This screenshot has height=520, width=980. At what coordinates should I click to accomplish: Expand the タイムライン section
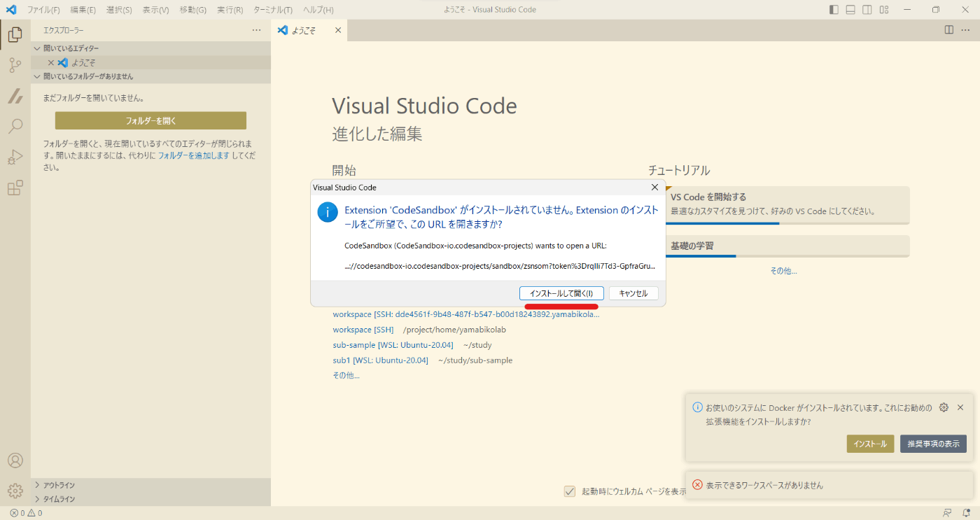150,499
